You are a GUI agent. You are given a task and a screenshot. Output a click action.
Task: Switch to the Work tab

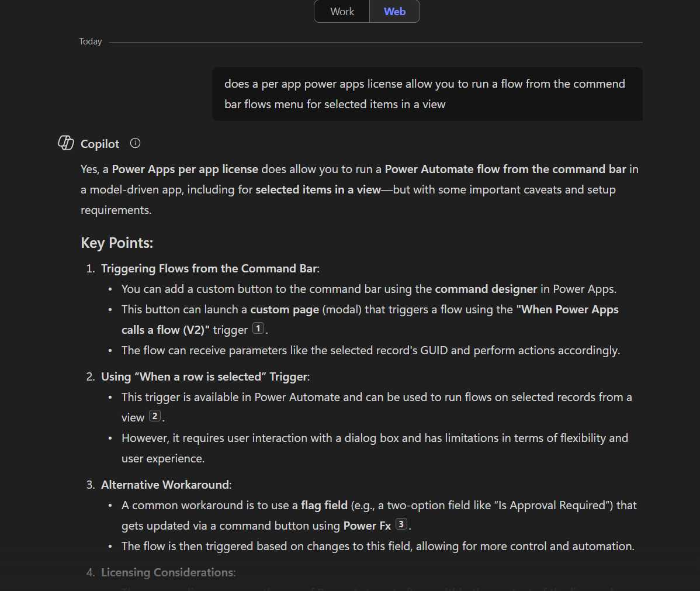[x=342, y=12]
